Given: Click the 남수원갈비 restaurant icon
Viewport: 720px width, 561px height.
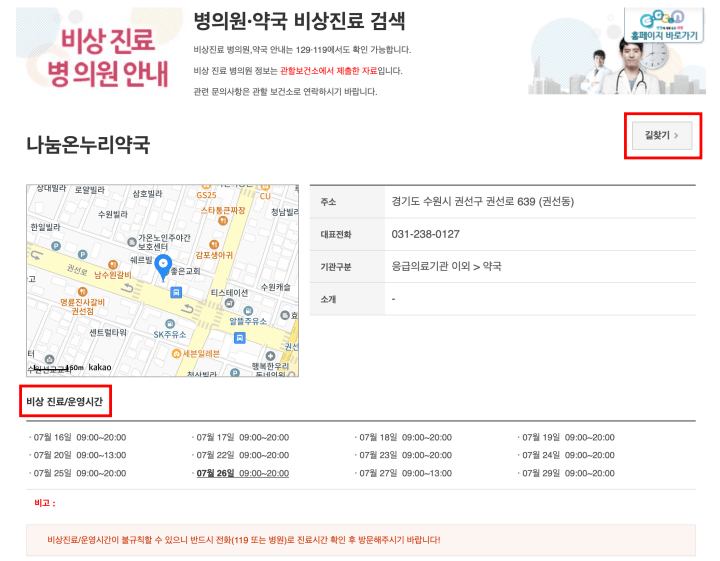Looking at the screenshot, I should pyautogui.click(x=113, y=265).
